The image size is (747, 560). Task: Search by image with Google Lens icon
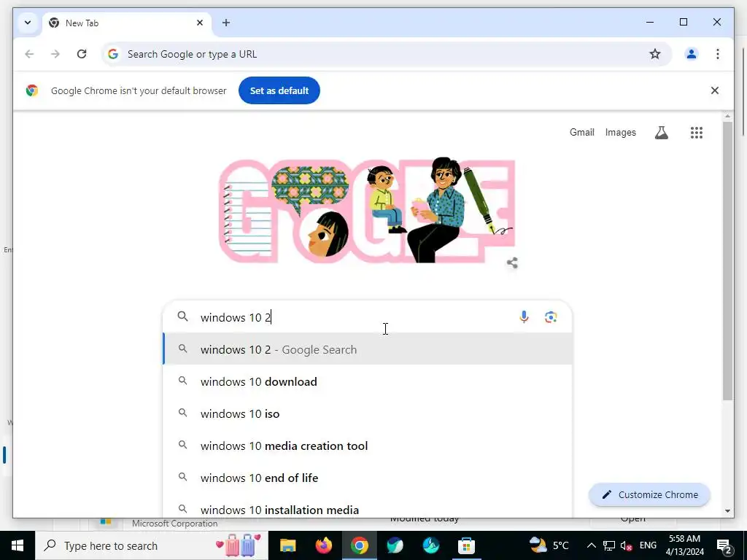click(x=551, y=317)
